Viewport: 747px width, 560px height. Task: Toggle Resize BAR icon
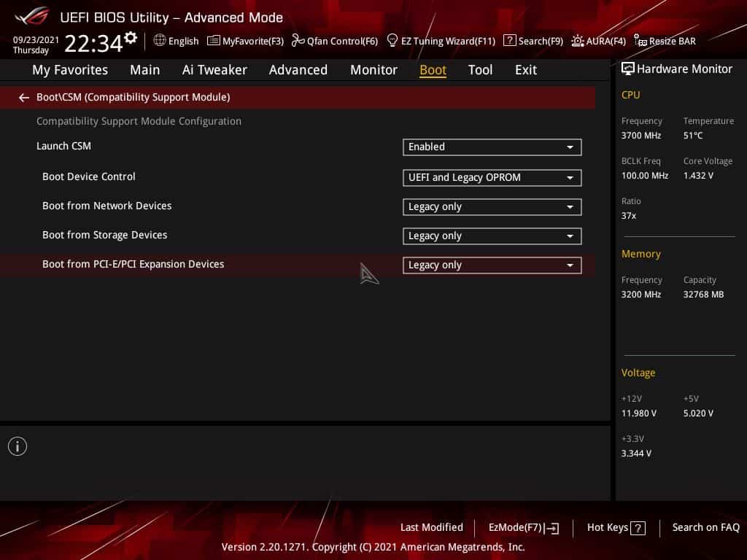640,41
